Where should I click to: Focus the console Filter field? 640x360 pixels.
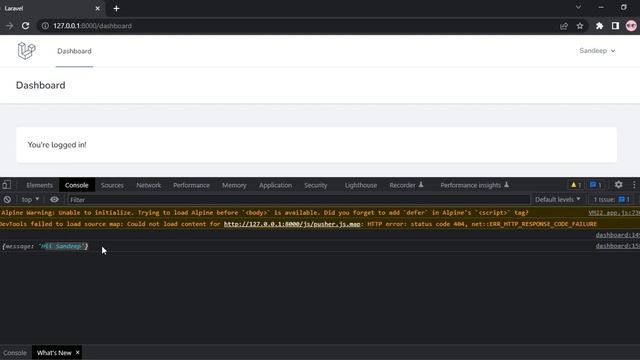coord(298,200)
